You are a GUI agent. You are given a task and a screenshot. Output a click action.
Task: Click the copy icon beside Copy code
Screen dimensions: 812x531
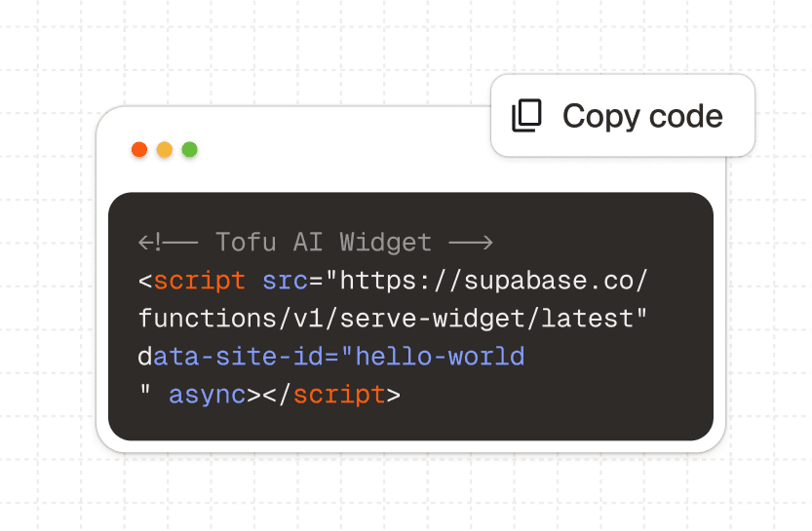pos(526,115)
